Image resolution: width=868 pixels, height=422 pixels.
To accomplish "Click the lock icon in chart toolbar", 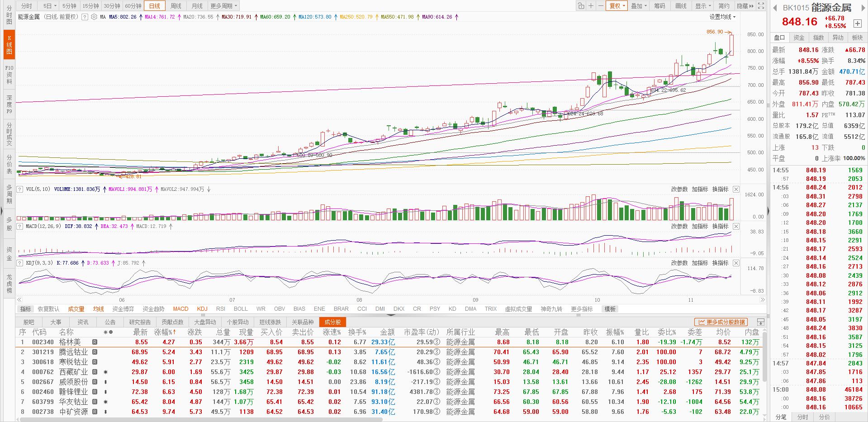I will tap(581, 6).
